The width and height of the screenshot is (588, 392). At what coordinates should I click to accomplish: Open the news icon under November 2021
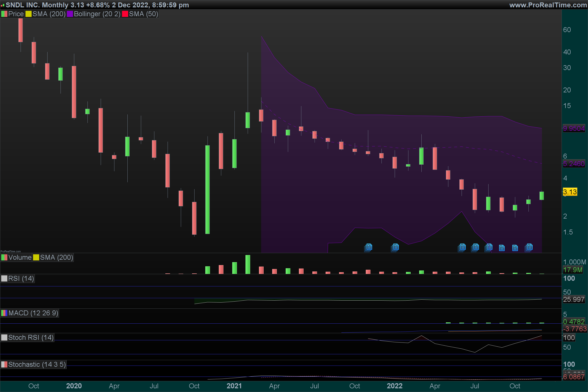(368, 247)
